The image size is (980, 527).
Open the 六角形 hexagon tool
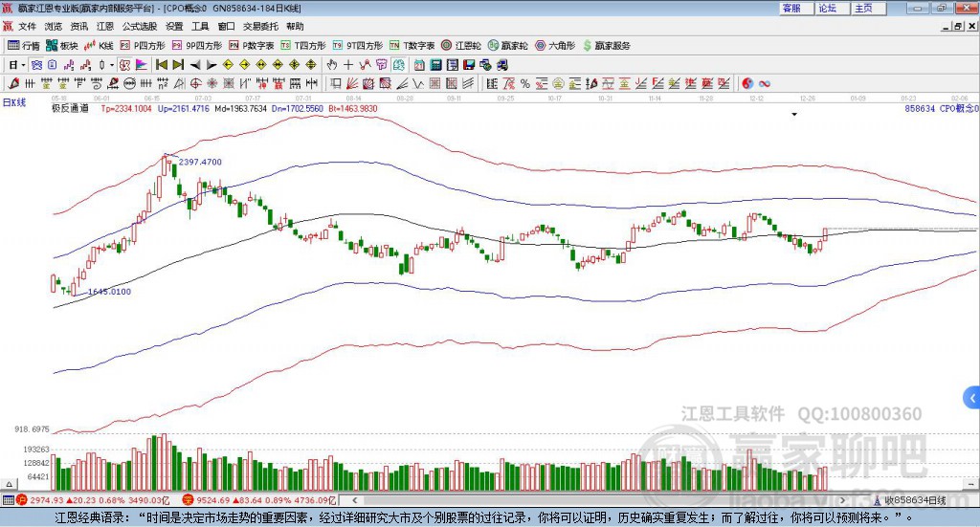pos(555,46)
